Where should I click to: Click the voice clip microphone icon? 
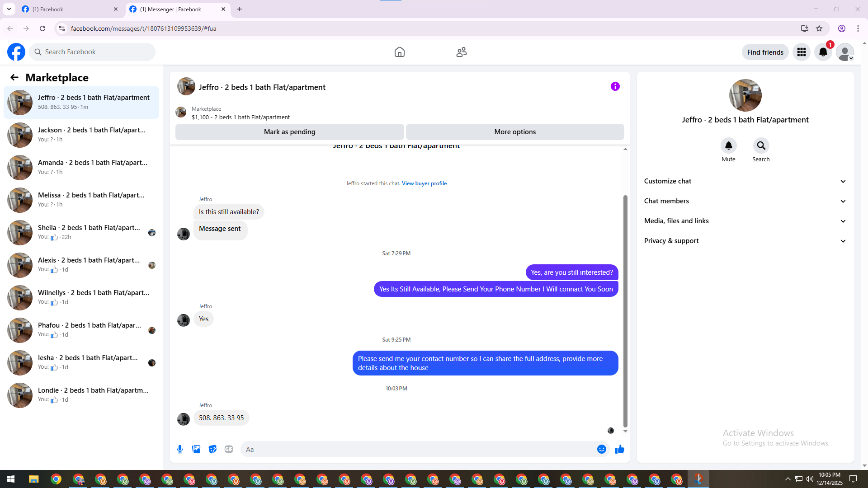point(180,449)
